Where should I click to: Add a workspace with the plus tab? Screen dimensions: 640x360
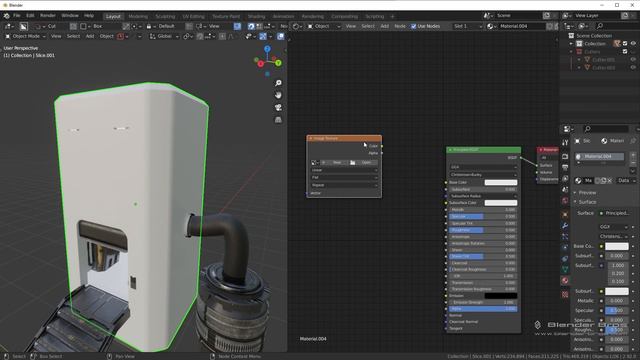(392, 16)
